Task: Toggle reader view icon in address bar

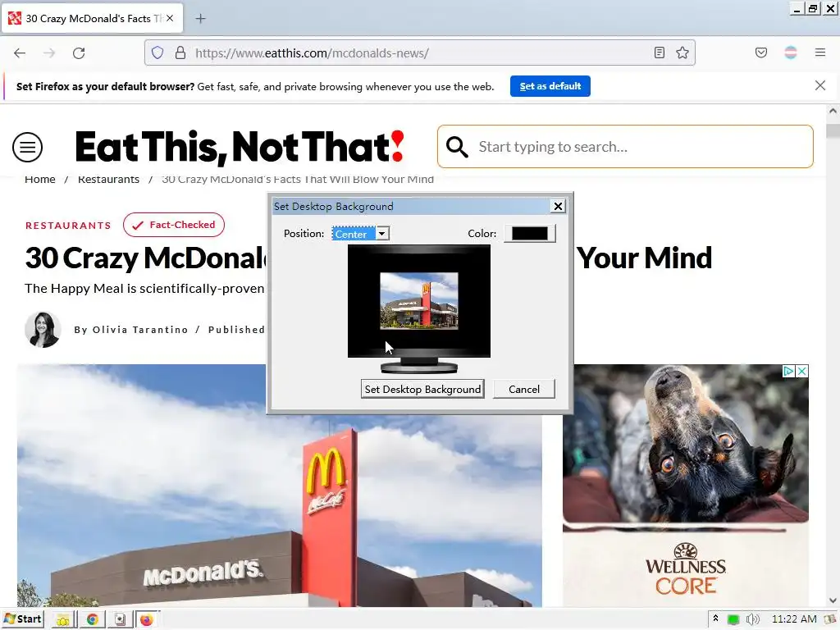Action: tap(660, 52)
